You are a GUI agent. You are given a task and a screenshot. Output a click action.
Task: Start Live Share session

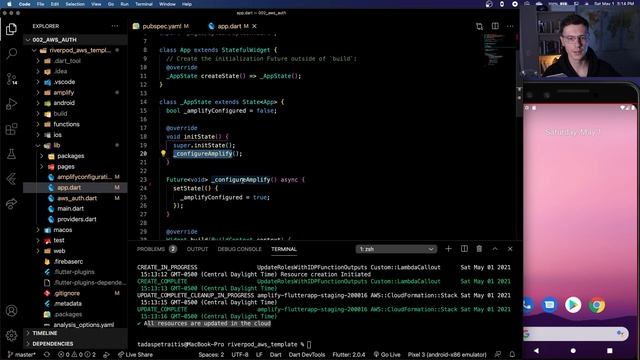[135, 355]
